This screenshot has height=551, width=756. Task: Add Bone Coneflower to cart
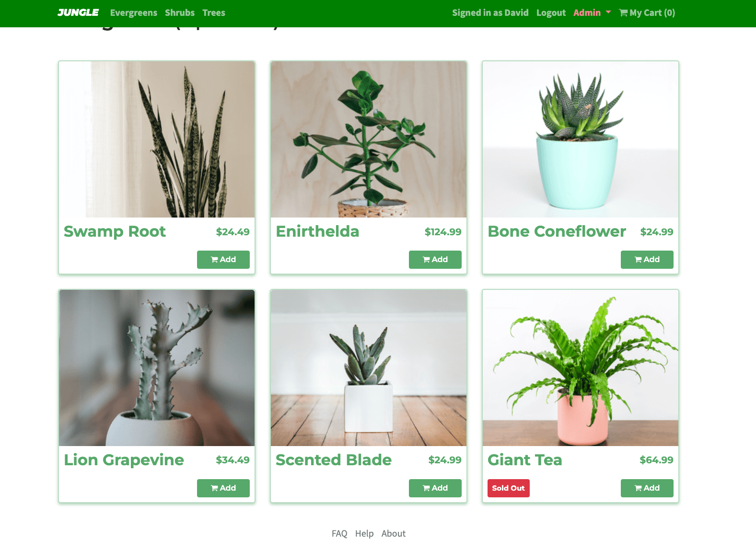(x=647, y=260)
